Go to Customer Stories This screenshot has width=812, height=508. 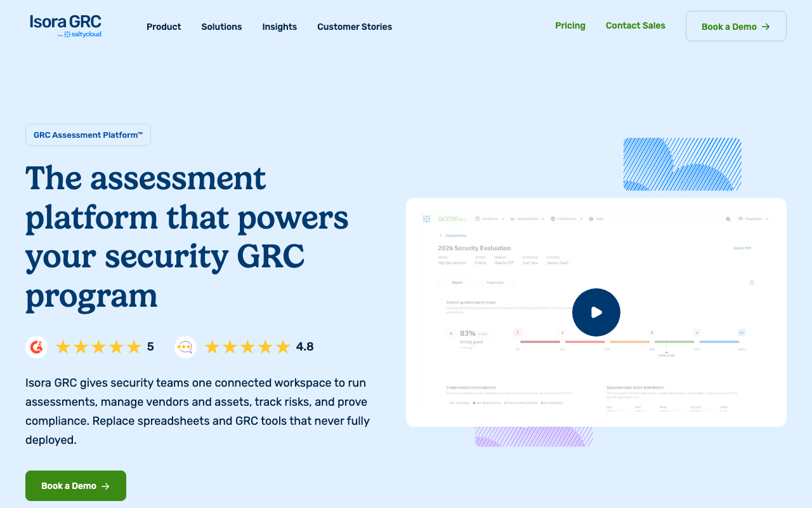355,27
